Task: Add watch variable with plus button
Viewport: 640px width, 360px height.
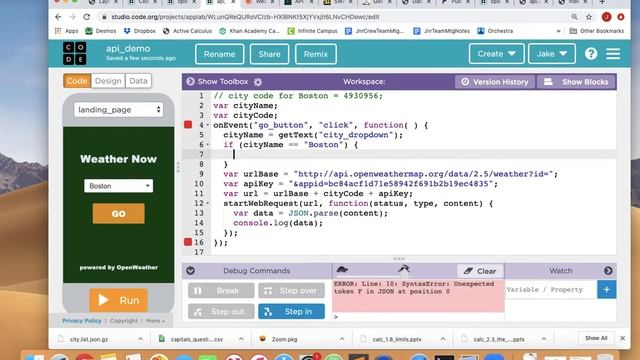Action: tap(607, 289)
